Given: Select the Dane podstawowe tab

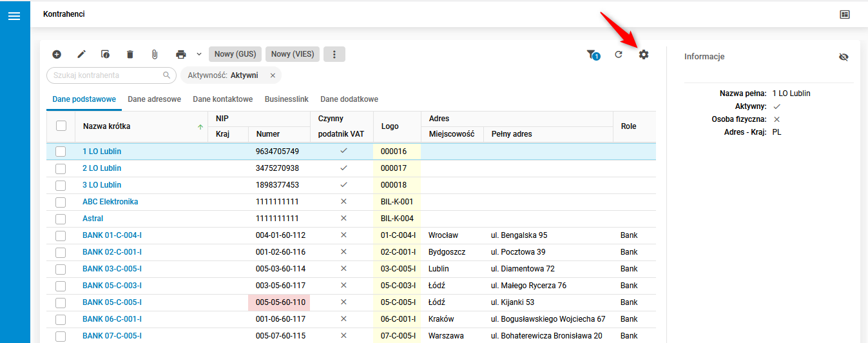Looking at the screenshot, I should pos(84,99).
